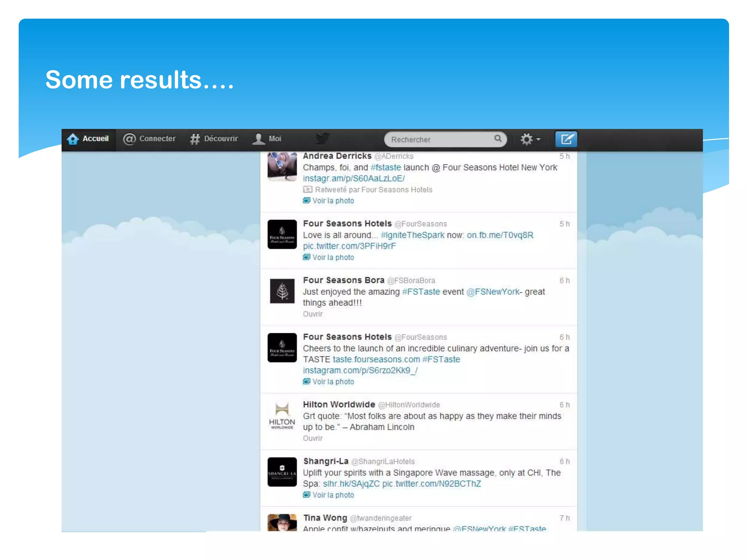The width and height of the screenshot is (747, 560).
Task: Open the #fstaste hashtag link
Action: click(386, 167)
